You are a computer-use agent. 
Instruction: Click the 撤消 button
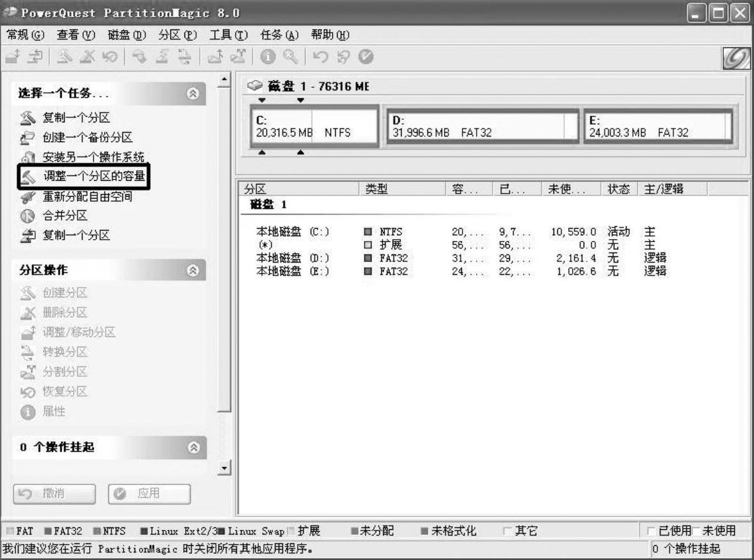pos(54,494)
